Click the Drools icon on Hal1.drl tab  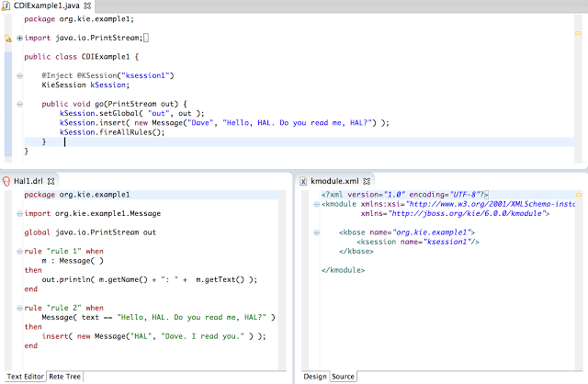[6, 181]
